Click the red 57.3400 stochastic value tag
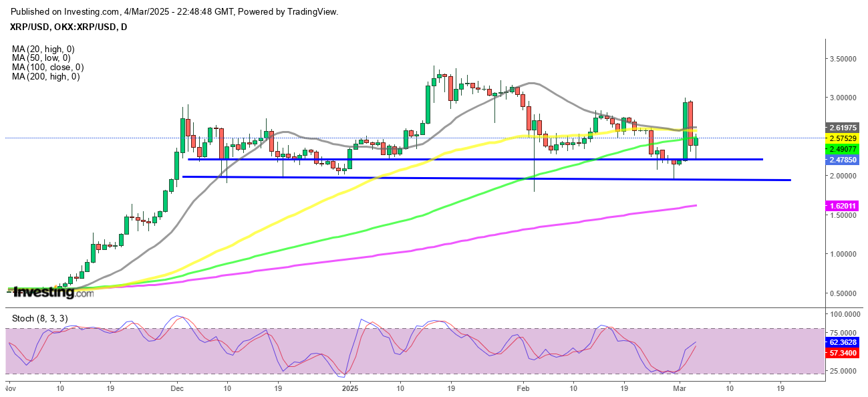This screenshot has width=868, height=397. (841, 354)
